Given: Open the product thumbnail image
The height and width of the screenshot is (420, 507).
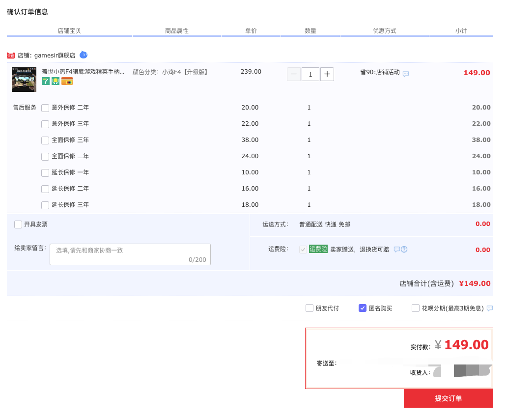Looking at the screenshot, I should [x=24, y=80].
